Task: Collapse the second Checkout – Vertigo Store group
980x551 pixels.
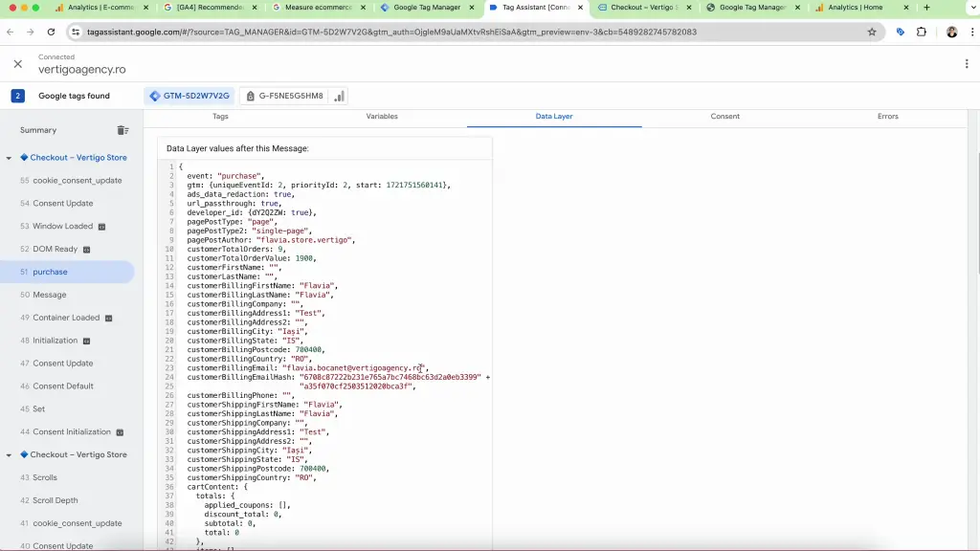Action: tap(9, 455)
